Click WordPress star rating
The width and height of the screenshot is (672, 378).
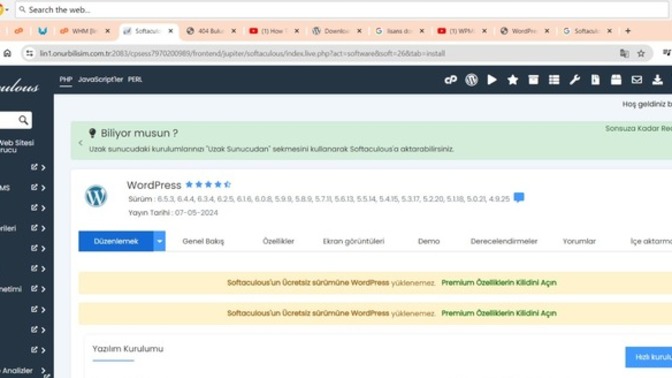pos(208,185)
